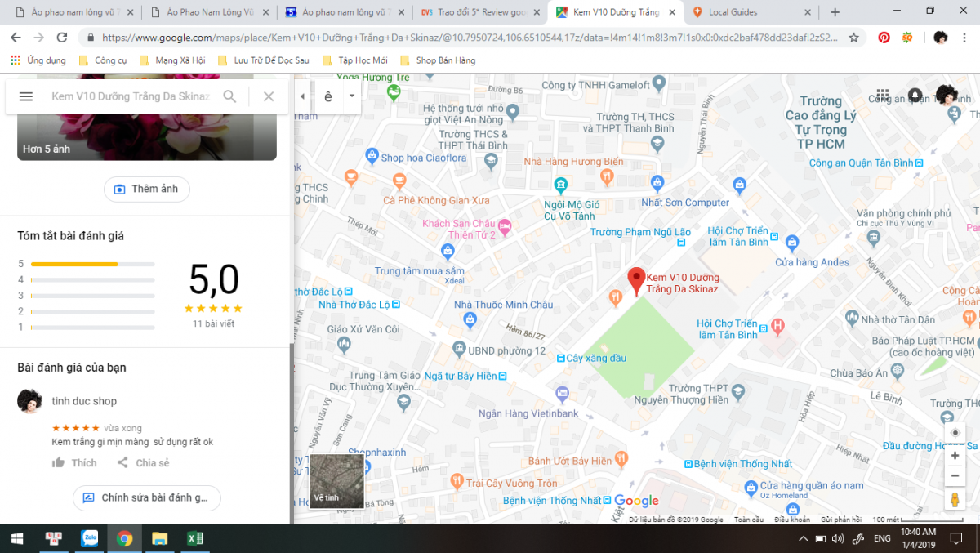Clear the Maps search with the X icon
This screenshot has height=553, width=980.
pyautogui.click(x=269, y=96)
